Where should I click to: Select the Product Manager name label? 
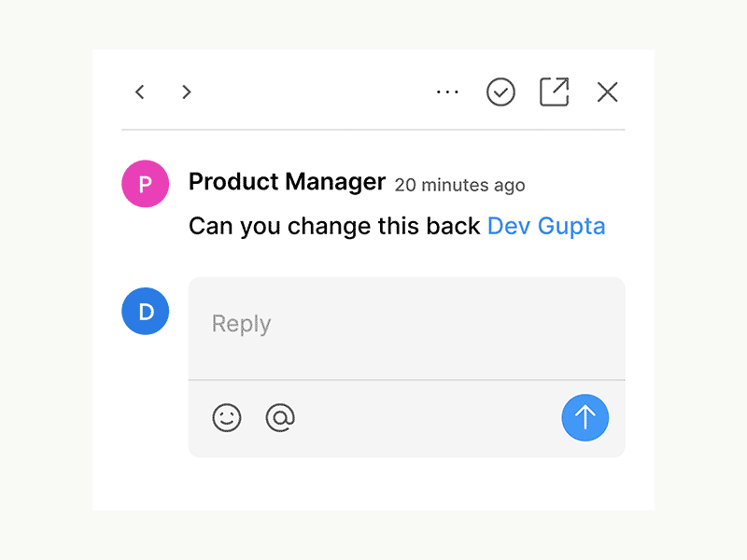point(287,182)
